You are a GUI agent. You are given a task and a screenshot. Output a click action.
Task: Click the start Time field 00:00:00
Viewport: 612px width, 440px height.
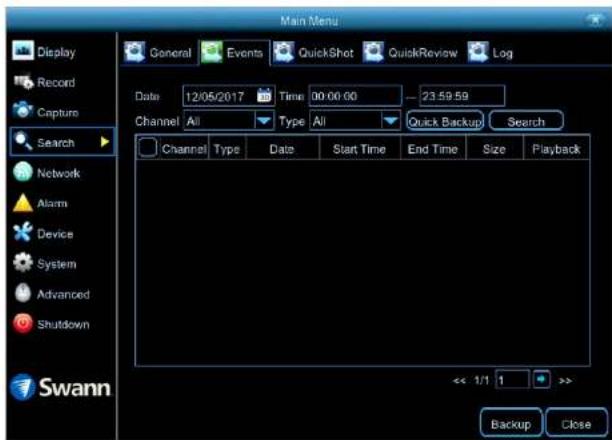pyautogui.click(x=355, y=96)
